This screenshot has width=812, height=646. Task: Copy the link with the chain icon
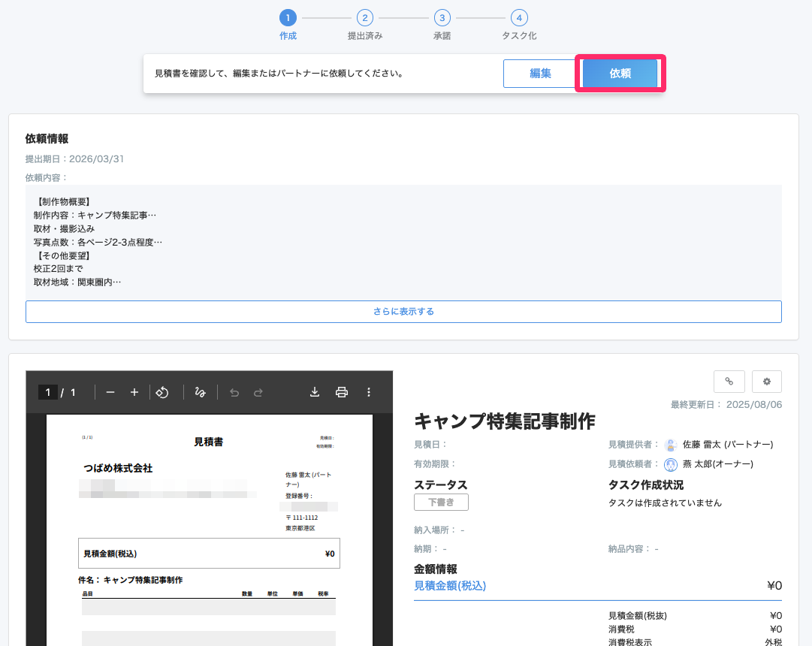(729, 381)
